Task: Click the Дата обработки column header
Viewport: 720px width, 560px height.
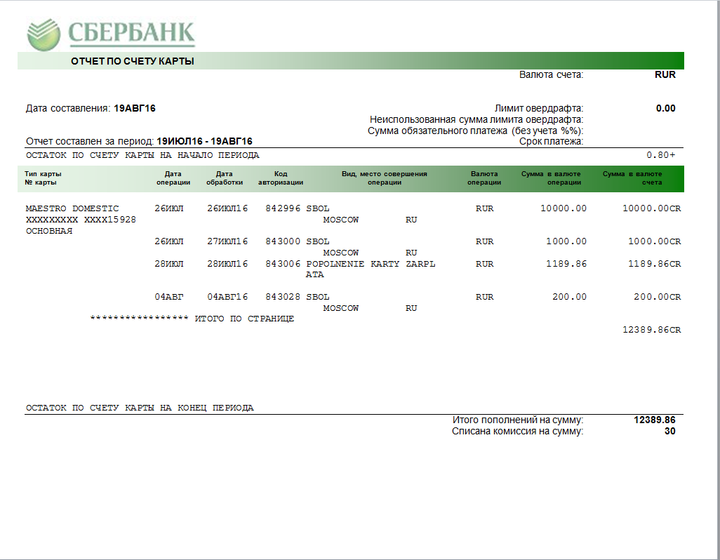Action: point(225,178)
